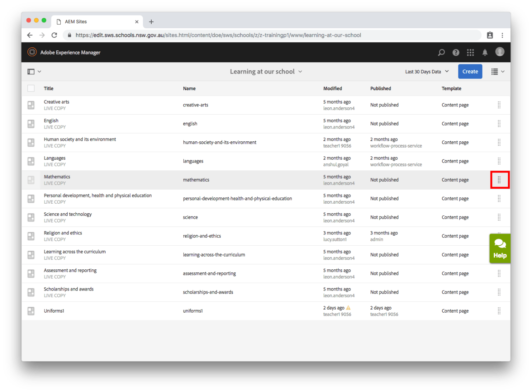
Task: Select the Science and technology page icon
Action: (31, 217)
